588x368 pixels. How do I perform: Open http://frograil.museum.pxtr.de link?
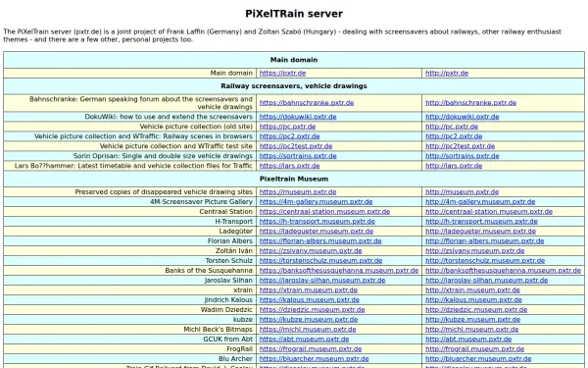(x=474, y=348)
